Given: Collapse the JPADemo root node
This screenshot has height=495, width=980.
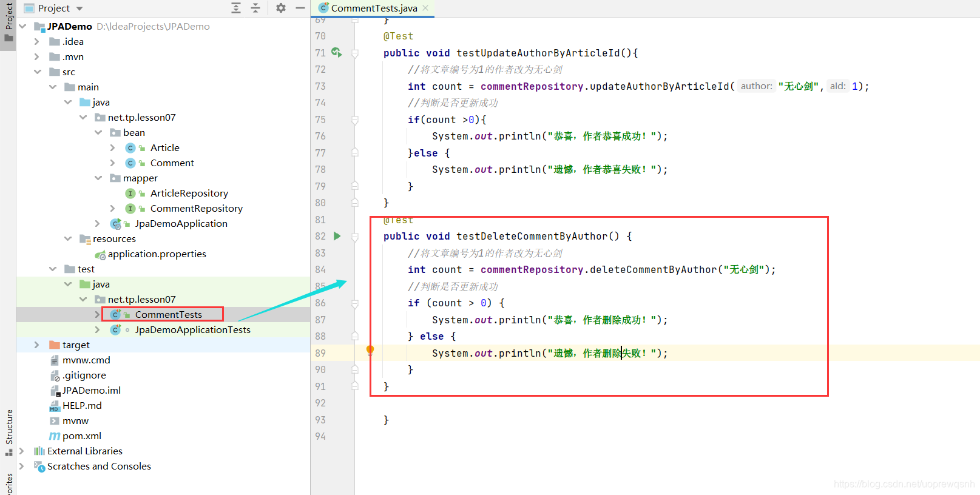Looking at the screenshot, I should pyautogui.click(x=23, y=26).
